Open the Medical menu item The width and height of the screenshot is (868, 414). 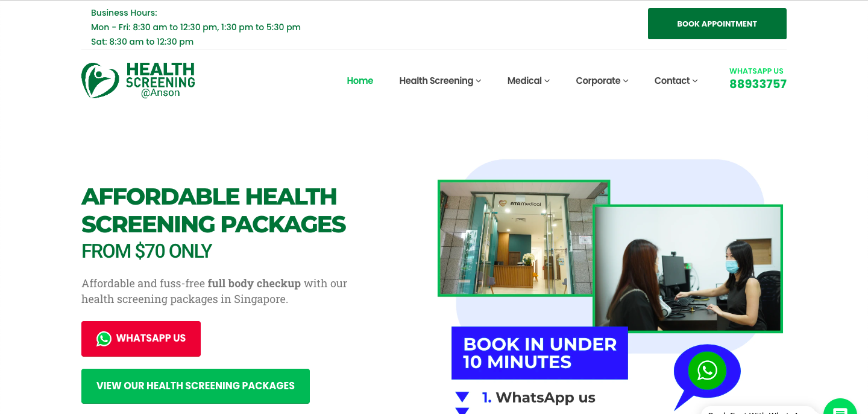[x=524, y=81]
